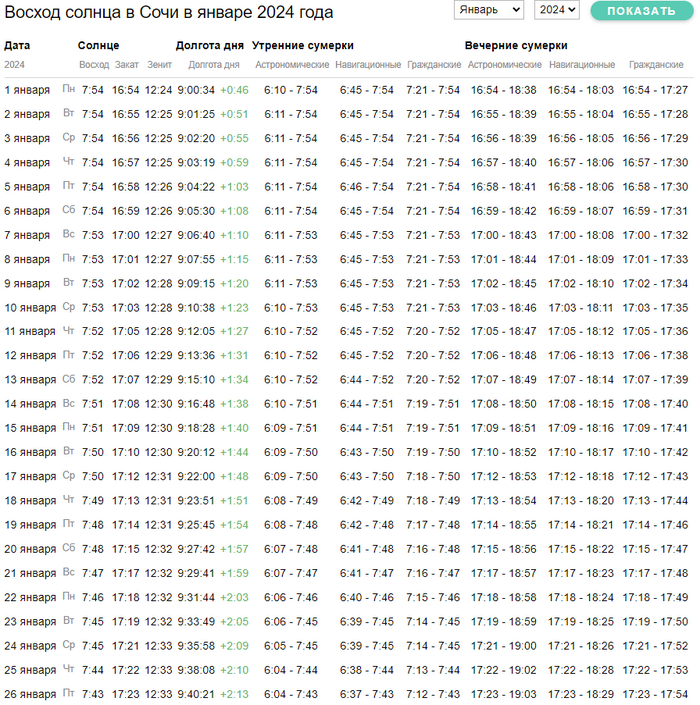Click the Дата column header
700x705 pixels.
17,45
